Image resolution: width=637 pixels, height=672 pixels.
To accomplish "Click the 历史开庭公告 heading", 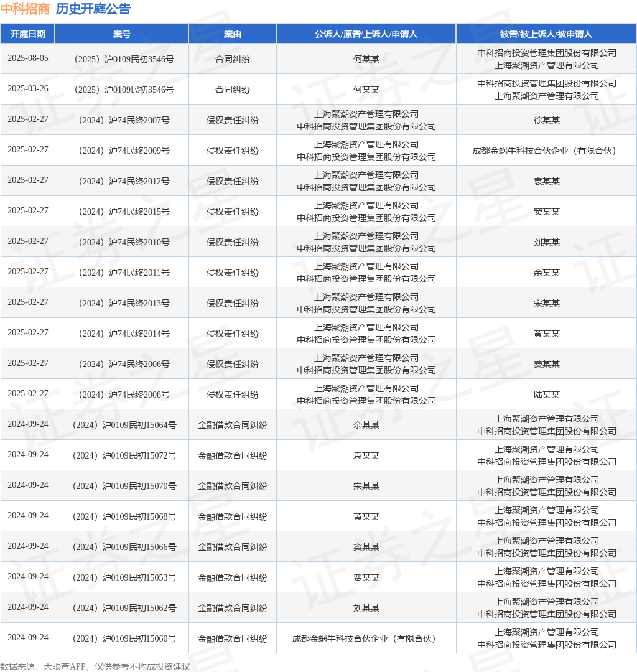I will tap(93, 9).
